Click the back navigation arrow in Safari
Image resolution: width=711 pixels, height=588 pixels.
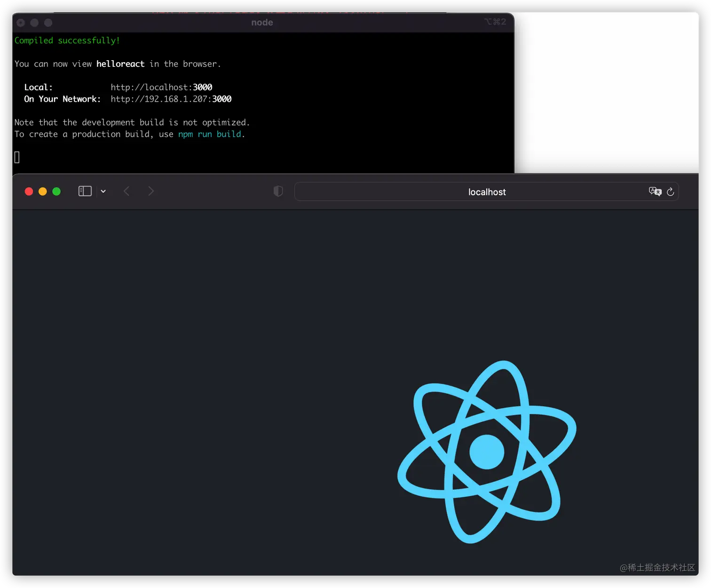(x=126, y=191)
